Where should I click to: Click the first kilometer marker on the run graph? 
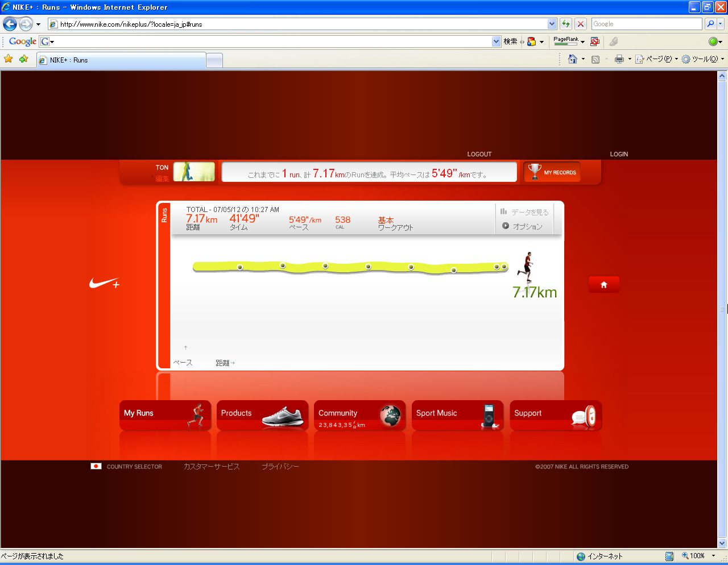point(240,267)
